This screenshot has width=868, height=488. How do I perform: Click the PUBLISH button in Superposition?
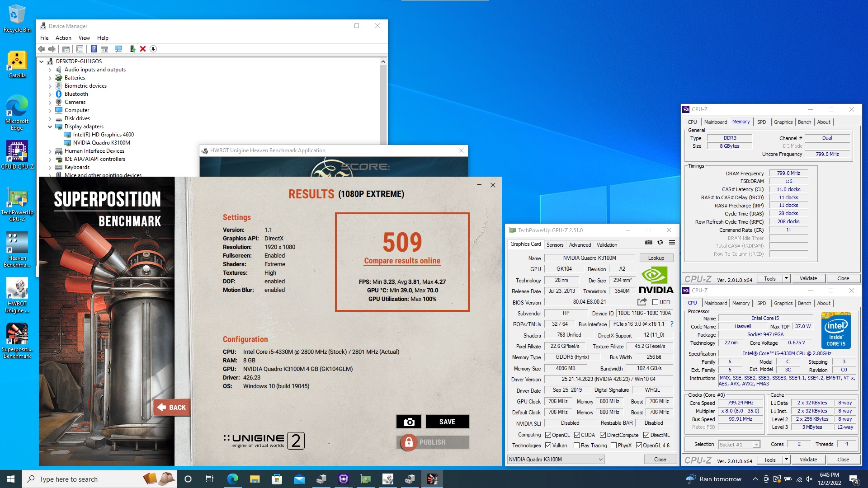[x=433, y=442]
